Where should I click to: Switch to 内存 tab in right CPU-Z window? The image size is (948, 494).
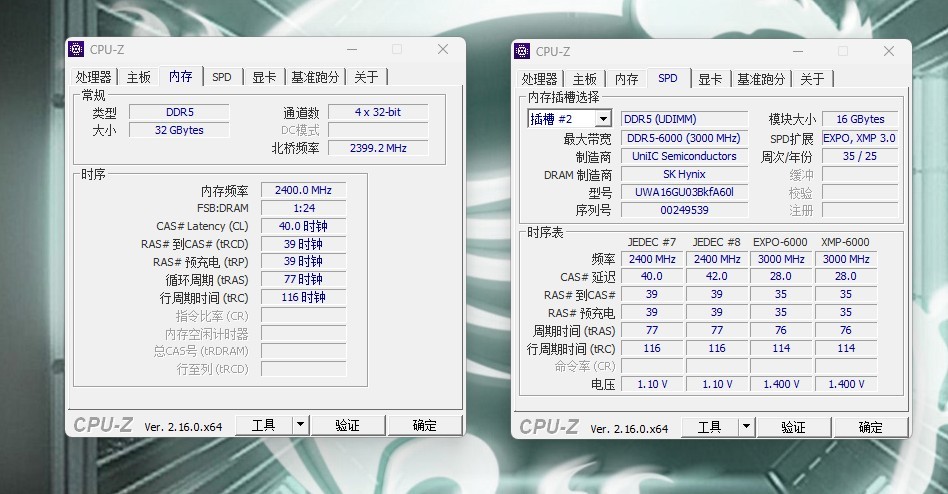626,79
